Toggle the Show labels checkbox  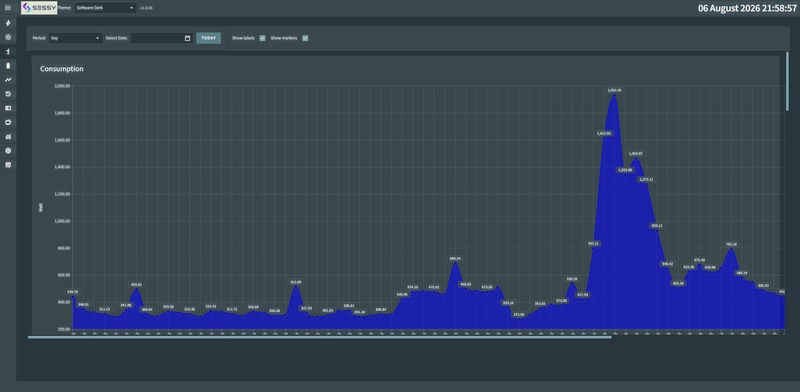(262, 38)
